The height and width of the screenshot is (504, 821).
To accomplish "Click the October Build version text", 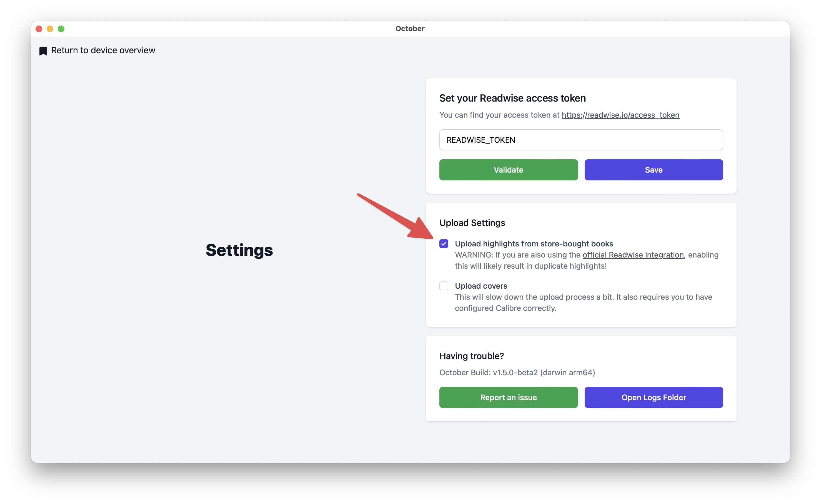I will (517, 372).
